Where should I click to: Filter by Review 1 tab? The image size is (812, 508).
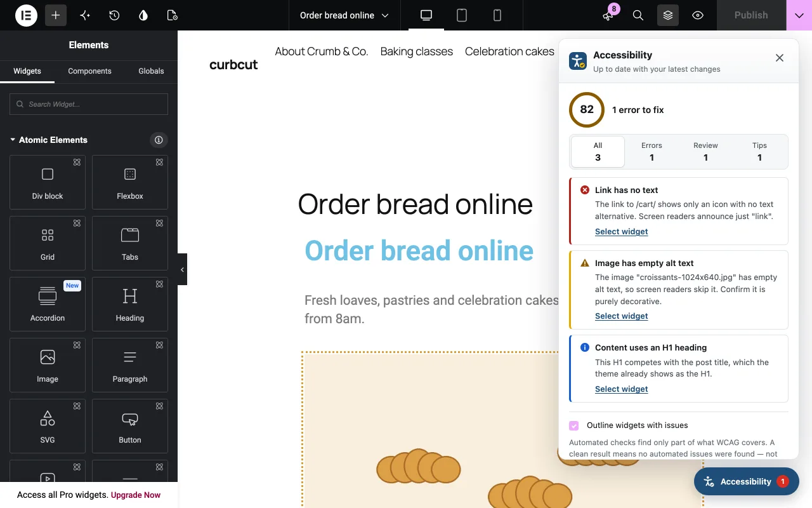tap(705, 152)
